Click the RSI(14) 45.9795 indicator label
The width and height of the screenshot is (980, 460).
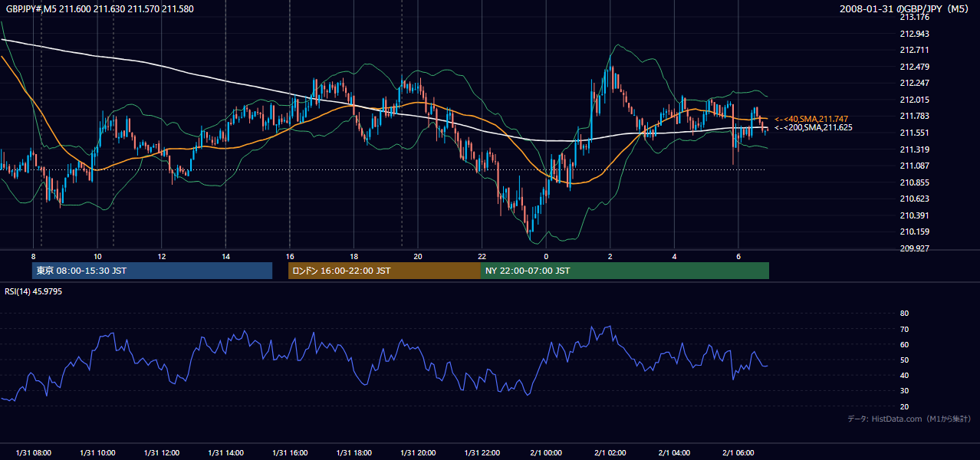pyautogui.click(x=34, y=291)
